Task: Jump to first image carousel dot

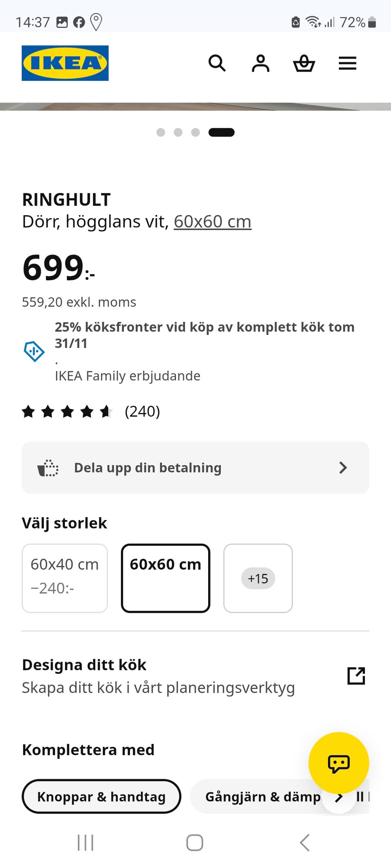Action: point(161,132)
